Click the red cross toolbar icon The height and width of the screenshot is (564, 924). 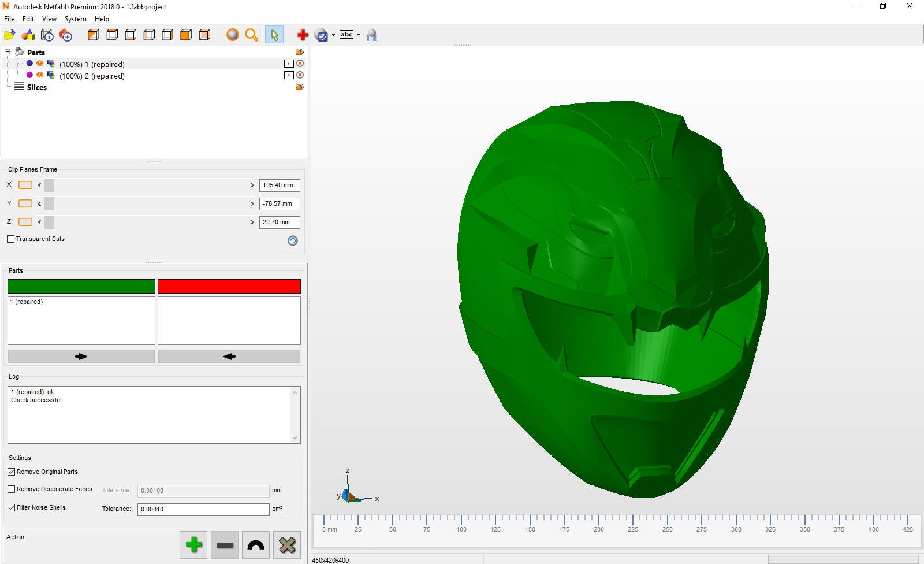303,35
